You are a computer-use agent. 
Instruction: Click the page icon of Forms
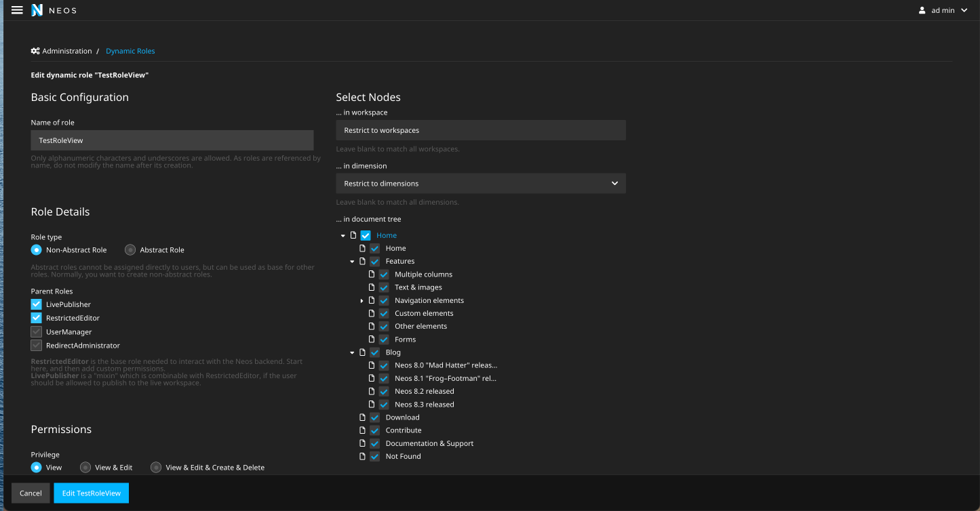point(372,339)
